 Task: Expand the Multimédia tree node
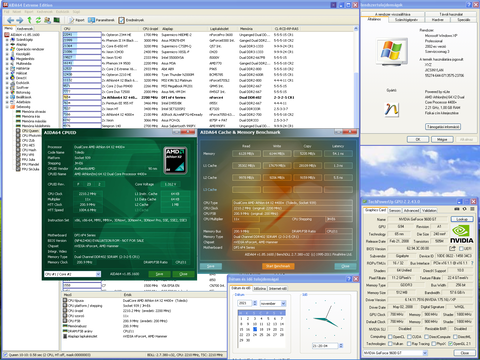pyautogui.click(x=7, y=64)
